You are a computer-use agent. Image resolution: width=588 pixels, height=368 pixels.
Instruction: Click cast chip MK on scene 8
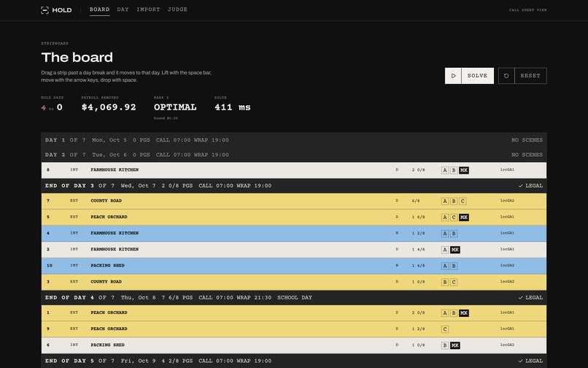(x=464, y=170)
